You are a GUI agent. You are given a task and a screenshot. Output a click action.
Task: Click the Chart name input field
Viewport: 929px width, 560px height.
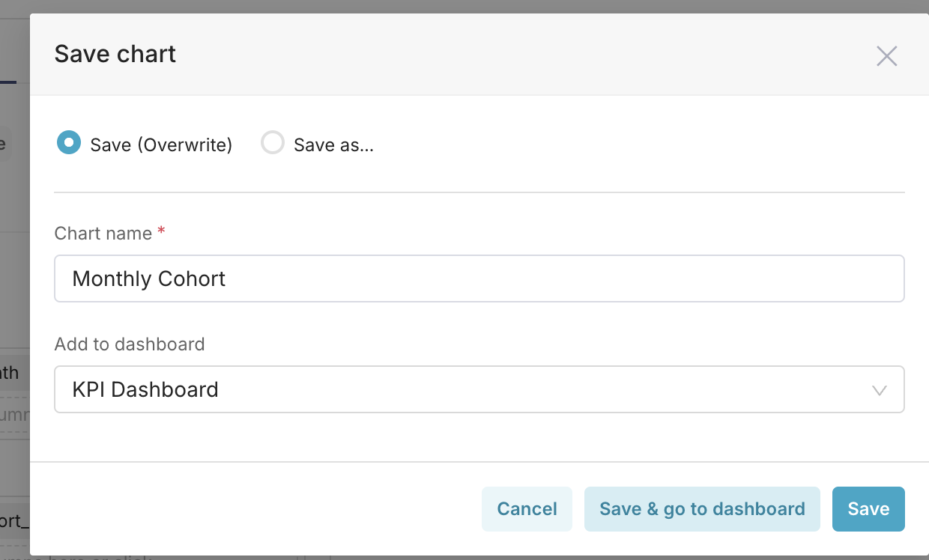pos(479,279)
